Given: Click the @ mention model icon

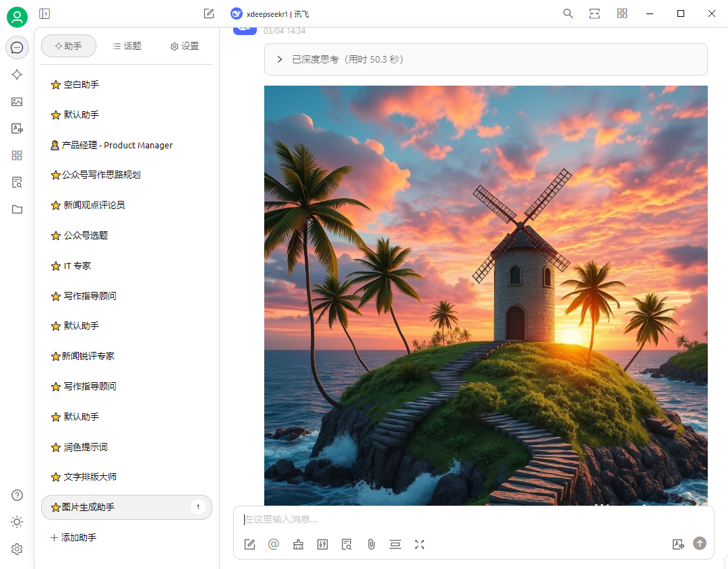Looking at the screenshot, I should pos(274,544).
